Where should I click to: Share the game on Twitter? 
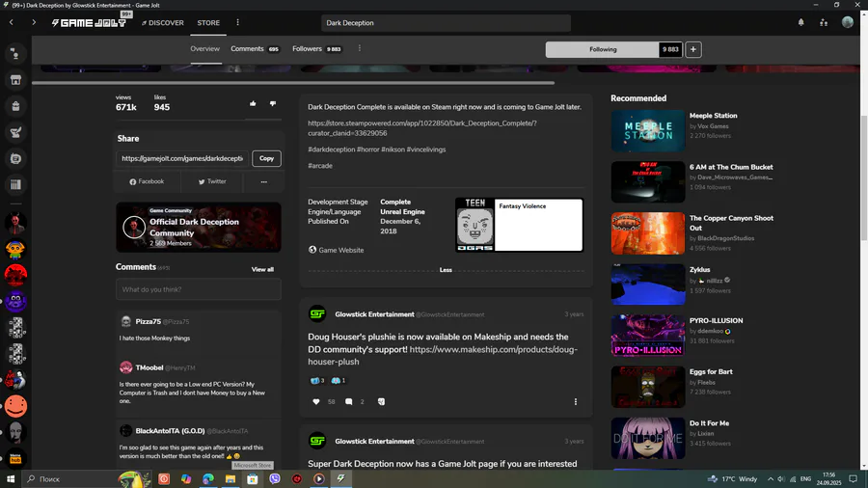[212, 181]
